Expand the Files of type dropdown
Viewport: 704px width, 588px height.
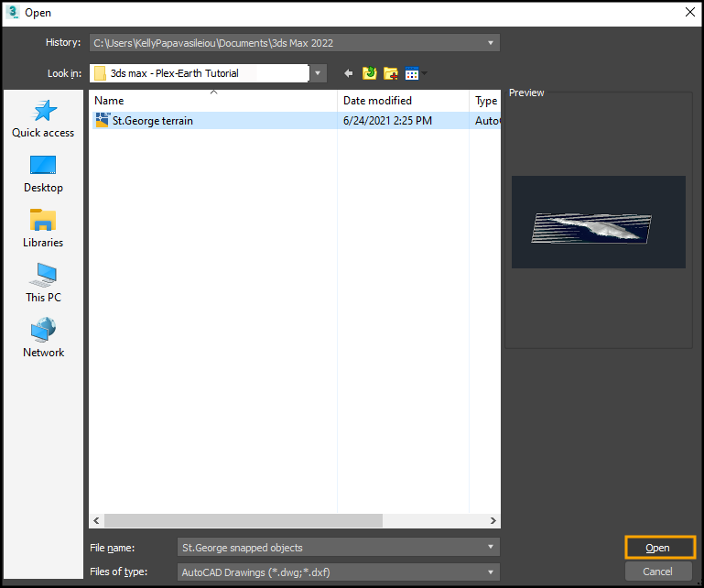point(492,572)
